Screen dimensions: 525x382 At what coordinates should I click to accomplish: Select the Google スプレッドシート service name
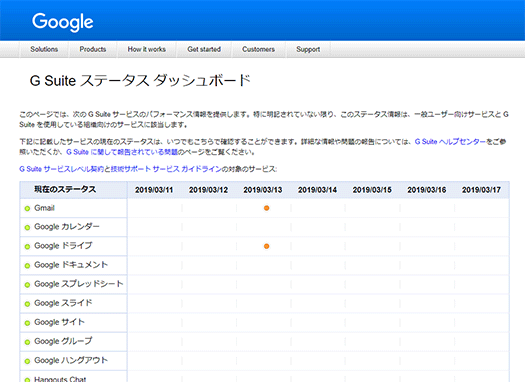[79, 284]
